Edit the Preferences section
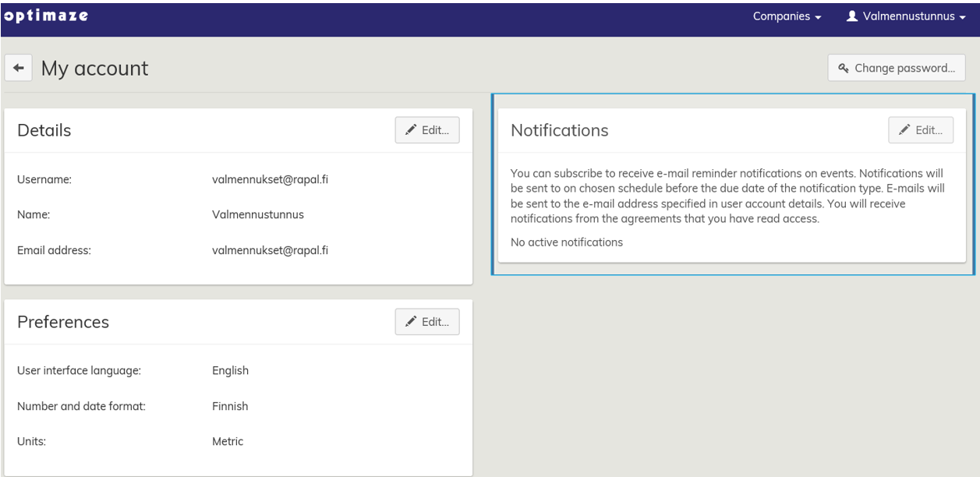The width and height of the screenshot is (980, 477). [x=427, y=322]
